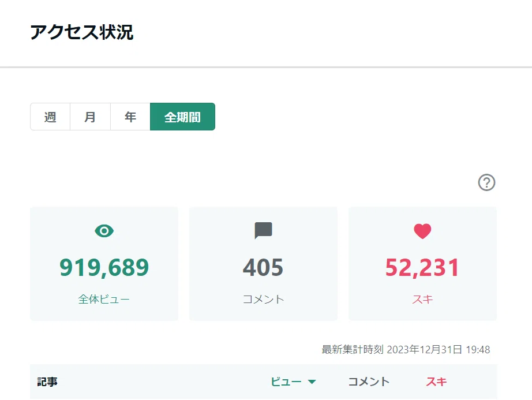
Task: Click the 全体ビュー label
Action: pos(104,299)
